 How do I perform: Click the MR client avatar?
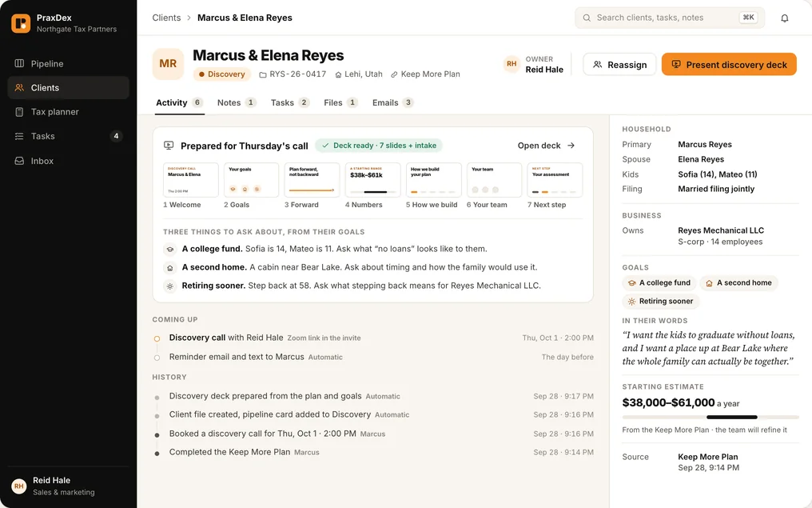pos(168,64)
